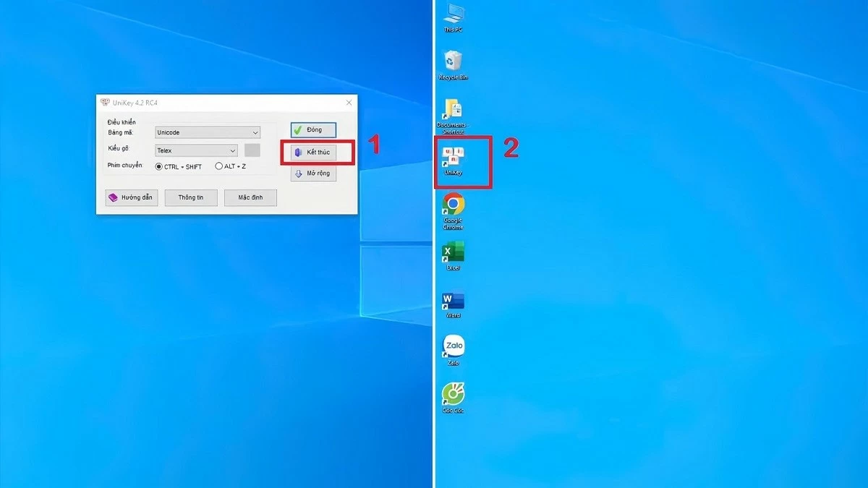The height and width of the screenshot is (488, 868).
Task: Select the CTRL + SHIFT switch key option
Action: pos(158,166)
